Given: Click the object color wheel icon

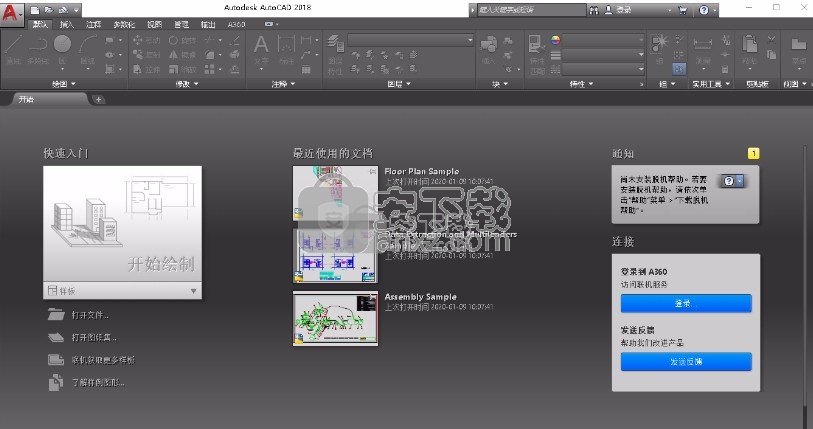Looking at the screenshot, I should pos(558,40).
